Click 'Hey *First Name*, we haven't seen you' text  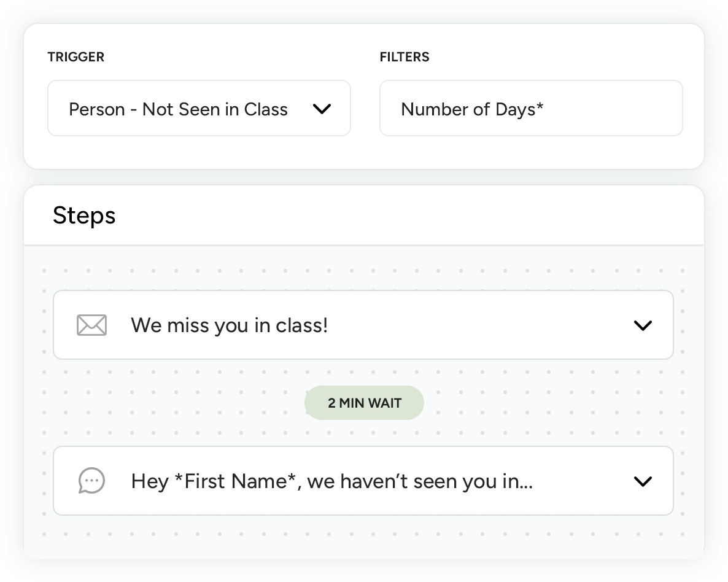tap(331, 481)
